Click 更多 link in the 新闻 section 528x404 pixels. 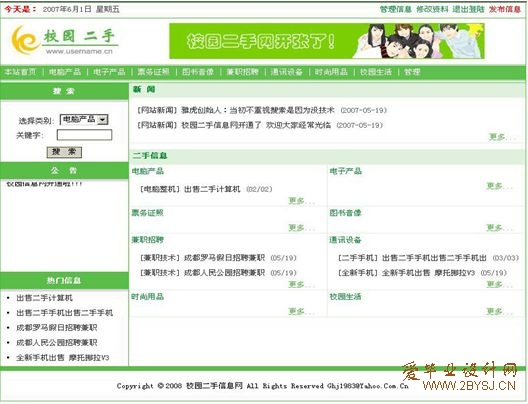(x=502, y=137)
